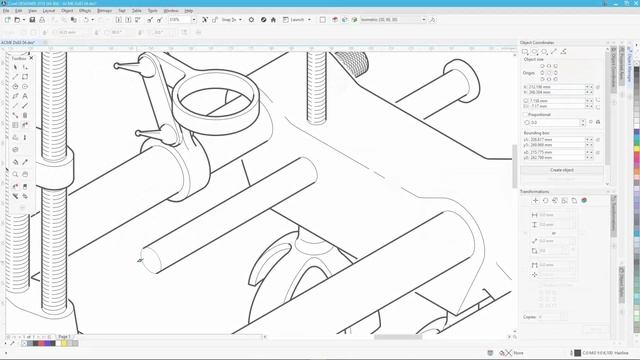Pick the yellow swatch in bottom document palette
Screen dimensions: 640x360
point(64,344)
